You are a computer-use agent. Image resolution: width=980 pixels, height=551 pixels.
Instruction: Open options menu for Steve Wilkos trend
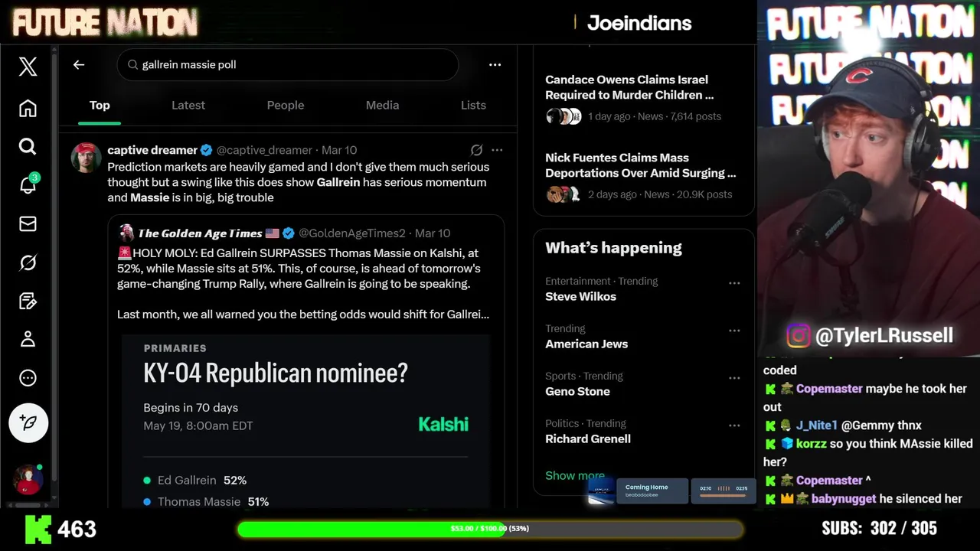734,283
